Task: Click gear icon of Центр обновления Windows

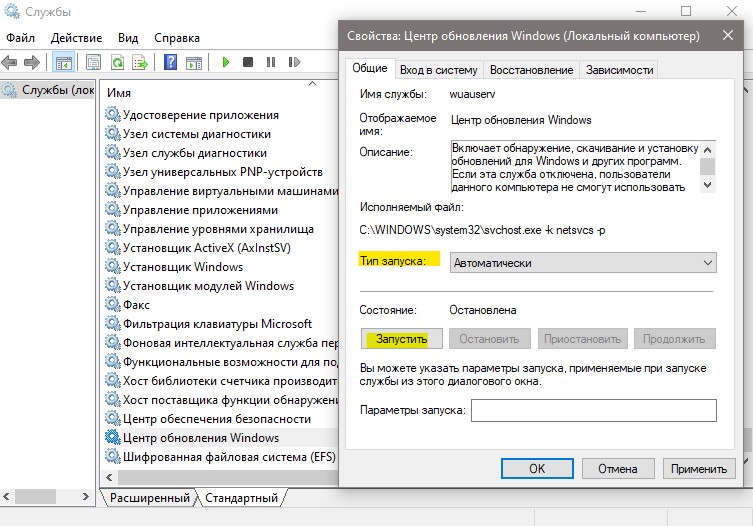Action: tap(112, 437)
